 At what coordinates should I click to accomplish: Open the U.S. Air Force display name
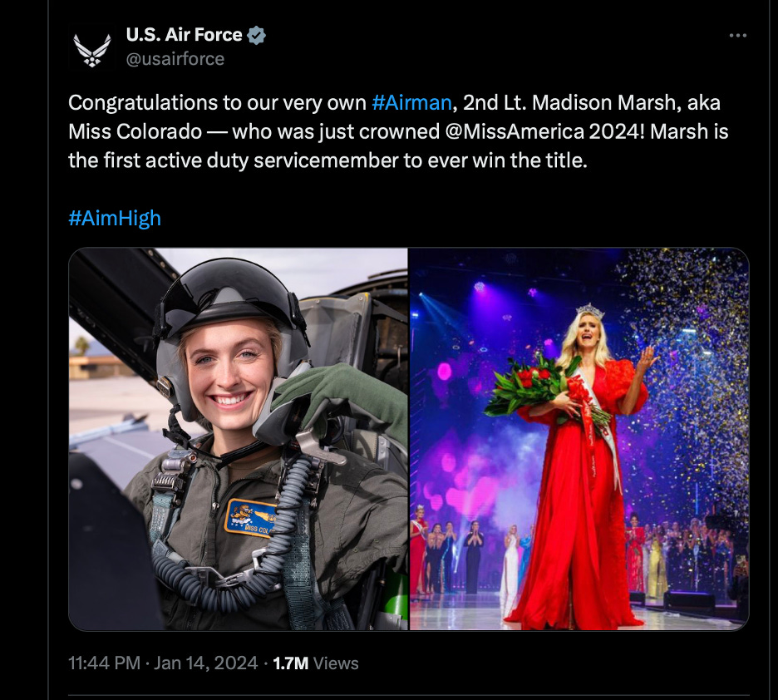coord(184,35)
